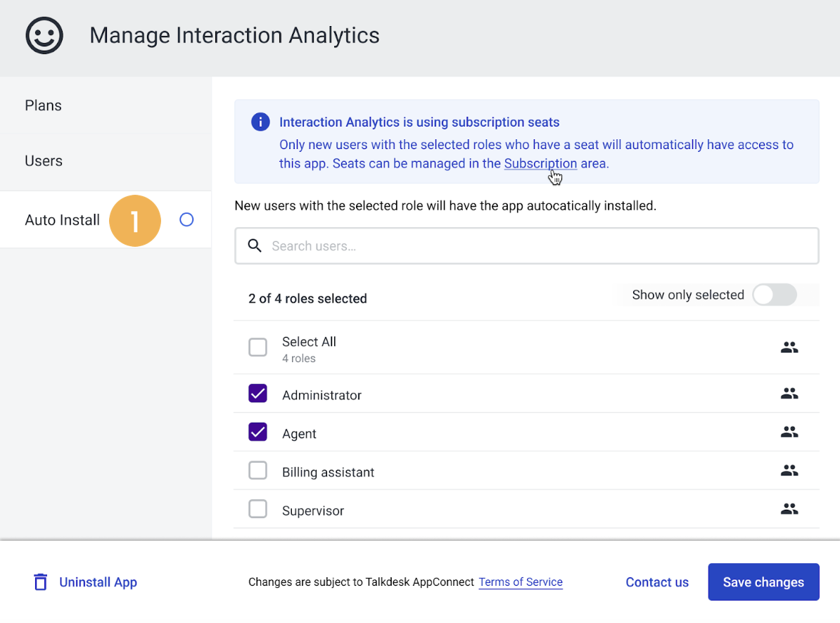Check the Select All checkbox
This screenshot has width=840, height=623.
(257, 347)
